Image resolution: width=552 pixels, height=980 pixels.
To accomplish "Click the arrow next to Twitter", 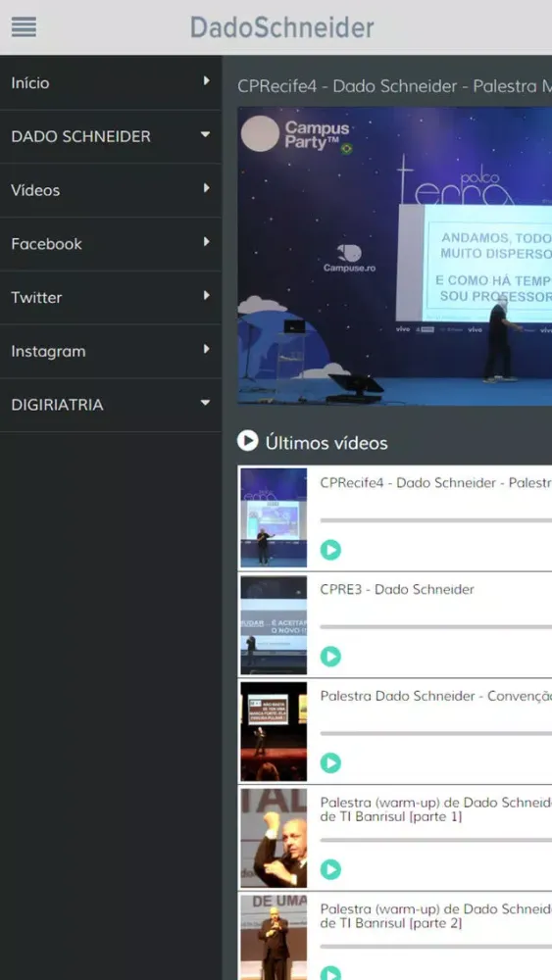I will tap(206, 296).
